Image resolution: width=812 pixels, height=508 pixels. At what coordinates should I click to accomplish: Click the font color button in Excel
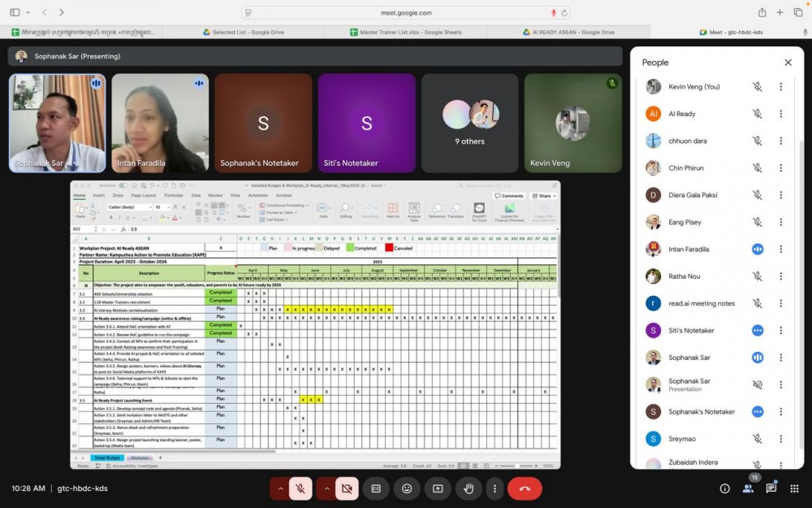(x=174, y=218)
